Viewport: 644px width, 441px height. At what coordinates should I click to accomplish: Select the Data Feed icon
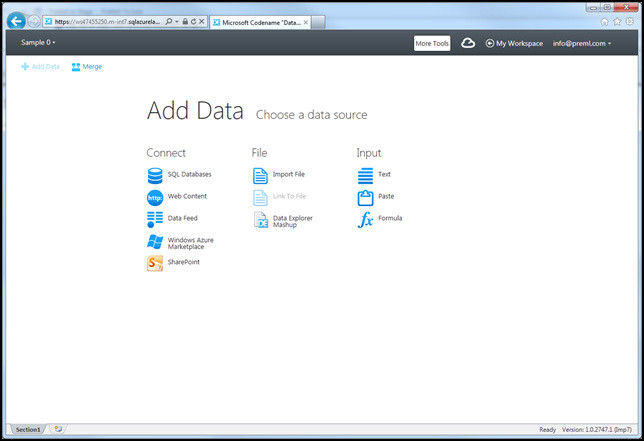pos(155,220)
